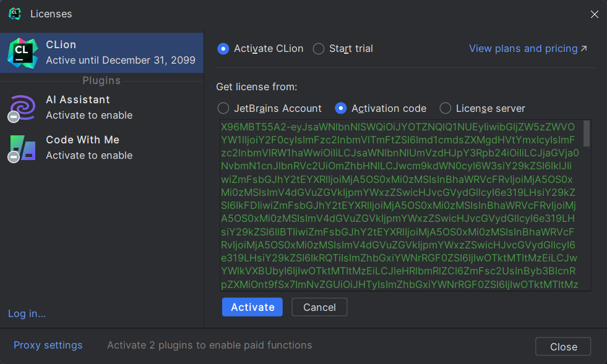607x364 pixels.
Task: Choose Activation code as license source
Action: click(x=340, y=108)
